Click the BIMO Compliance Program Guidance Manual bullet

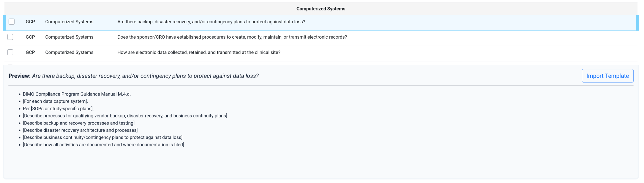[x=76, y=94]
